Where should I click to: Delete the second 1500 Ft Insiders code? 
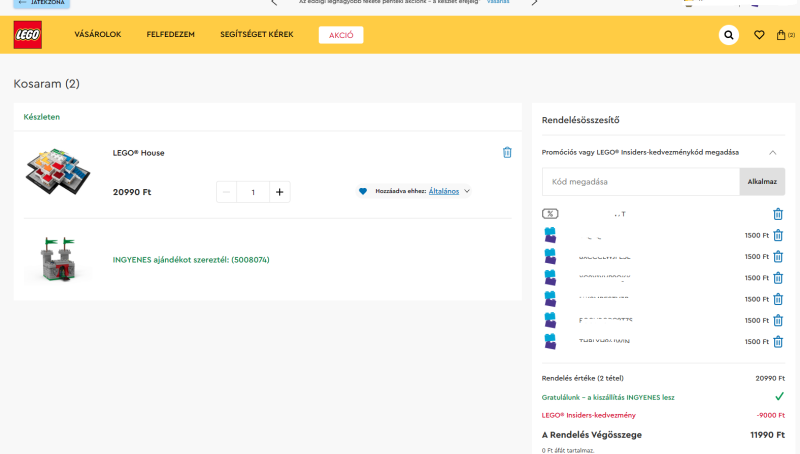click(x=778, y=257)
